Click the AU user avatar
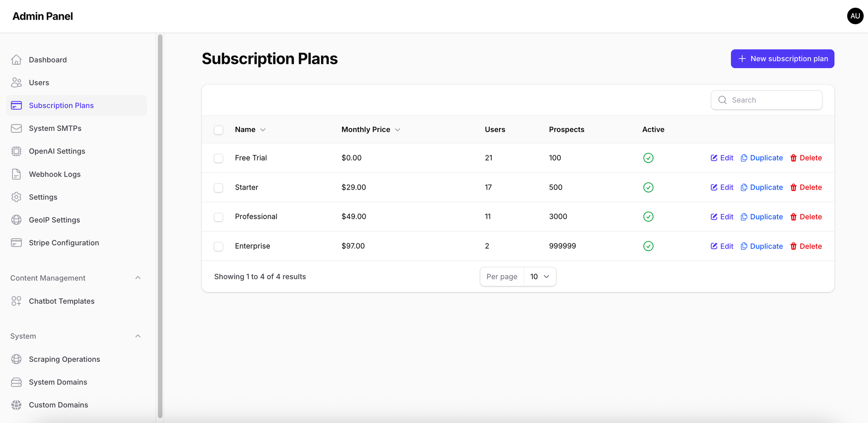 pos(855,16)
